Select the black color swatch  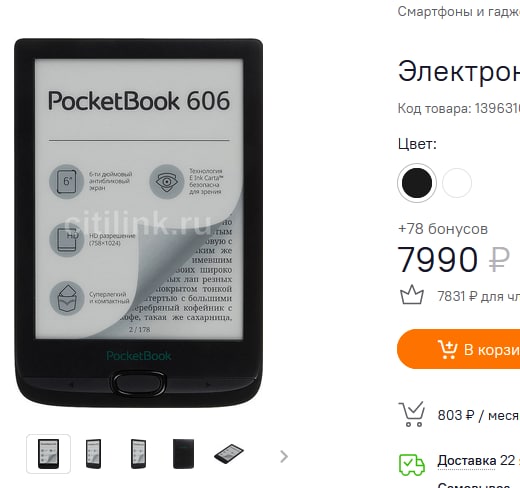(417, 183)
